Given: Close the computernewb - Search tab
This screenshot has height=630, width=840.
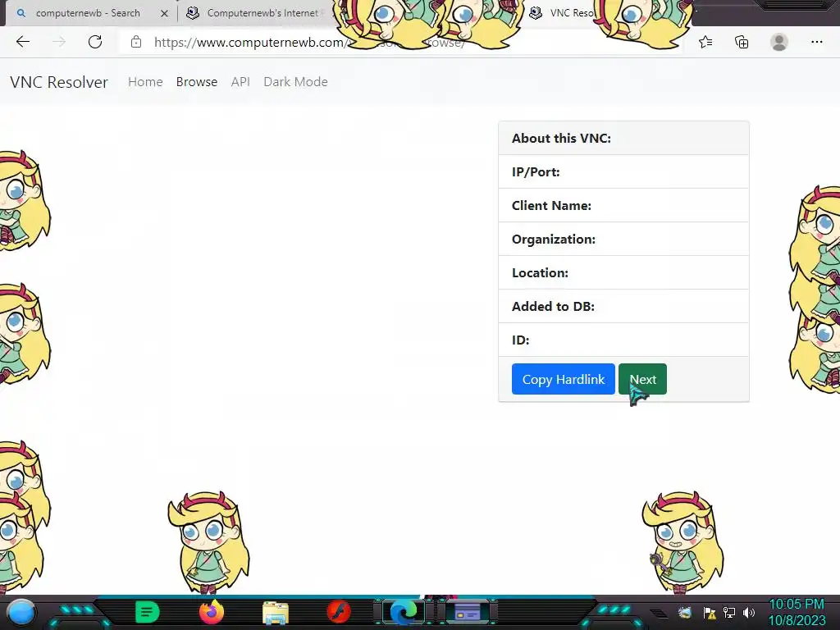Looking at the screenshot, I should tap(164, 13).
